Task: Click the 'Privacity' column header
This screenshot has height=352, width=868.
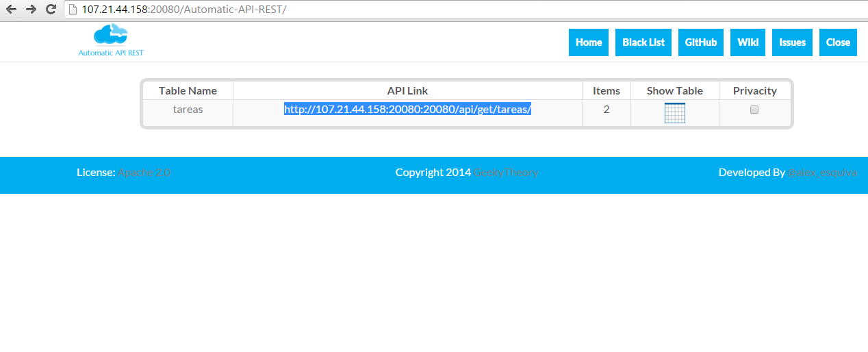Action: tap(755, 90)
